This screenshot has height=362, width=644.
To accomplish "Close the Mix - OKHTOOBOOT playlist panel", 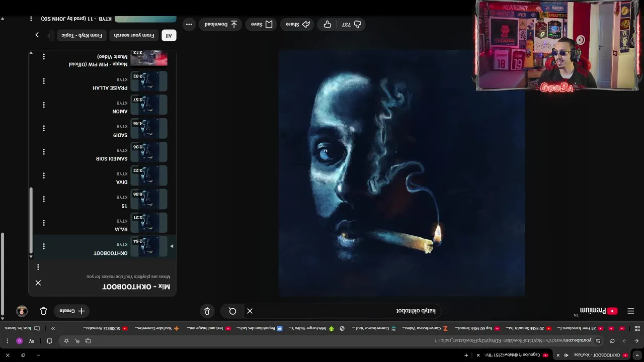I will click(x=38, y=283).
